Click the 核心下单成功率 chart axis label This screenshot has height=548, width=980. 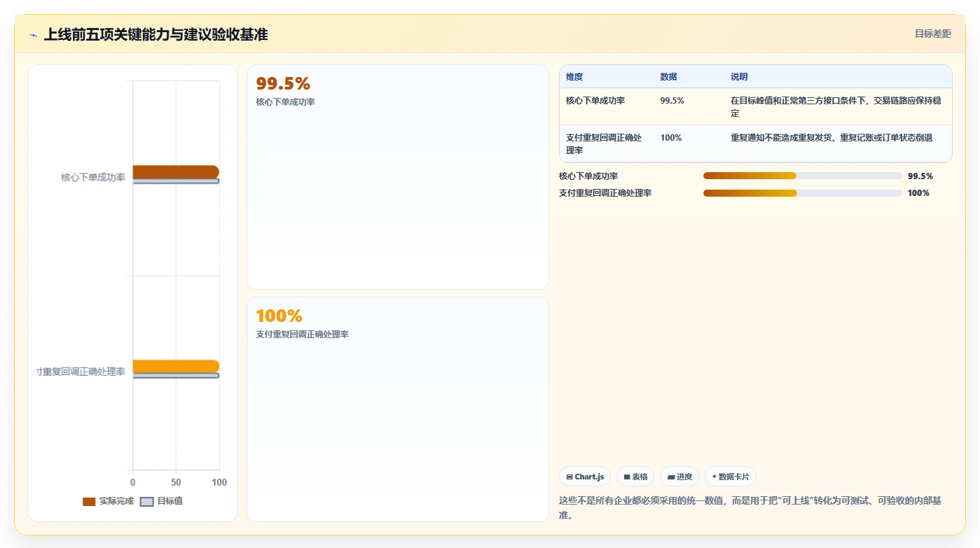tap(93, 177)
